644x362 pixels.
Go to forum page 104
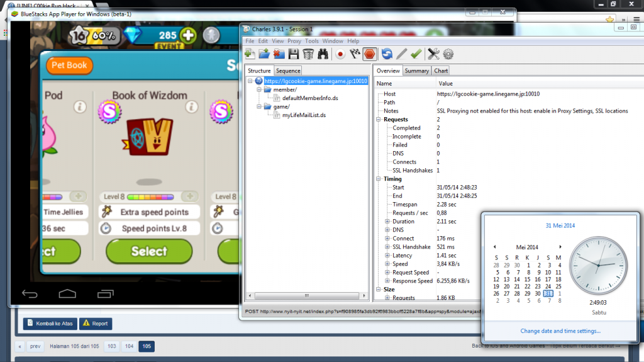point(130,346)
